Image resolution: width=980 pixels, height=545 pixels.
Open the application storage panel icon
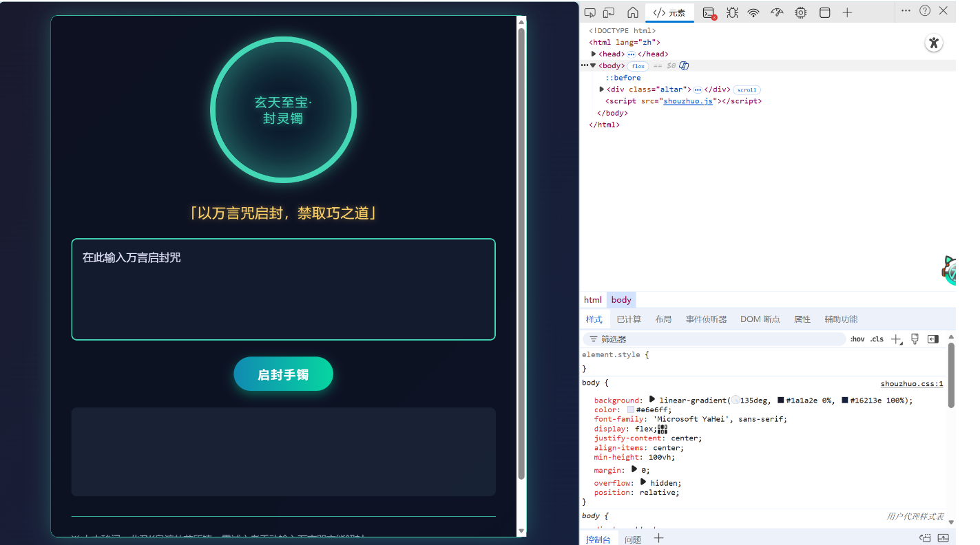pos(824,12)
